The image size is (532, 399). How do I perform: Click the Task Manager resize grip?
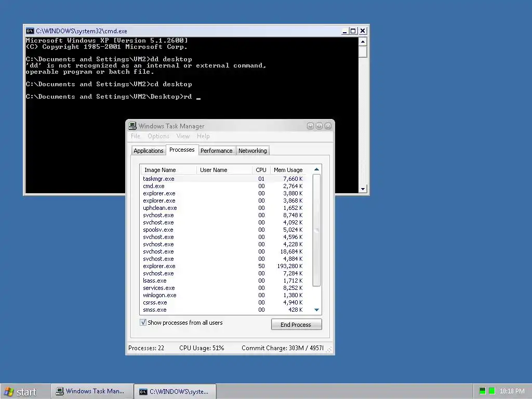[x=329, y=349]
